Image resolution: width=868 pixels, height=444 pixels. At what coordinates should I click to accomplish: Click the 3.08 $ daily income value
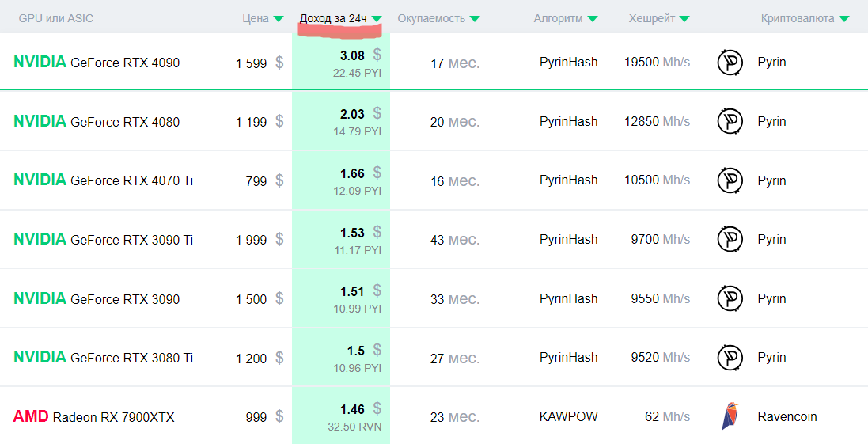pyautogui.click(x=360, y=55)
